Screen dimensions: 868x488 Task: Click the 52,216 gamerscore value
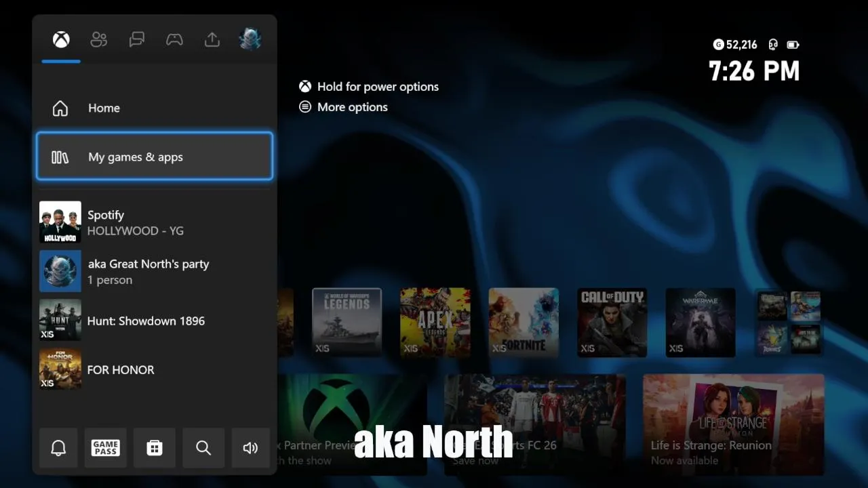(741, 45)
